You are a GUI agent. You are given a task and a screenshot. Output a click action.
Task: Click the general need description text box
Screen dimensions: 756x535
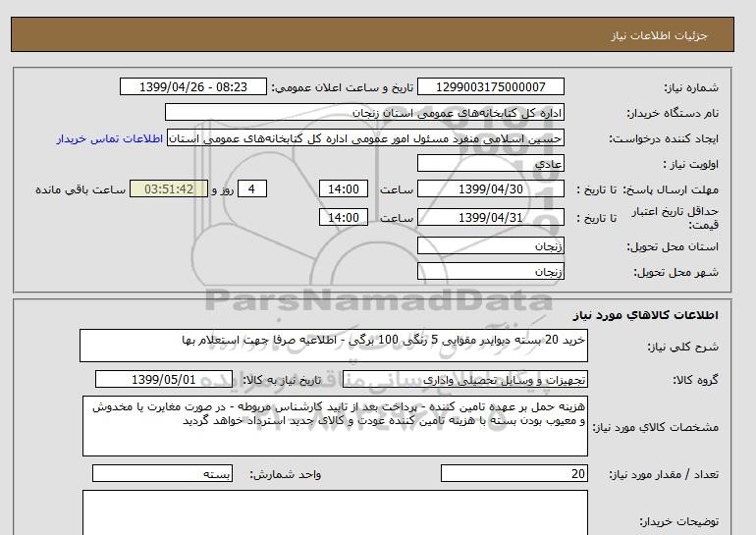pos(334,346)
